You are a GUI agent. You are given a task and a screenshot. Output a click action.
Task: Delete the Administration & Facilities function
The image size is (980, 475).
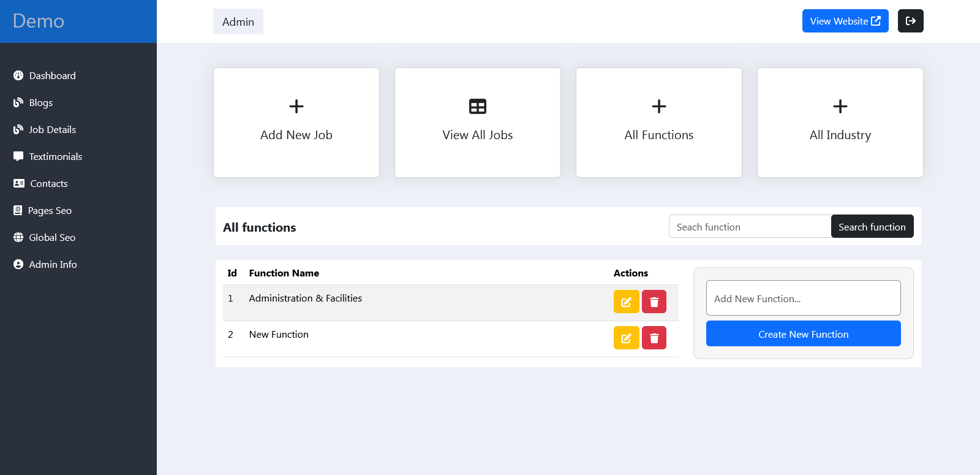654,302
